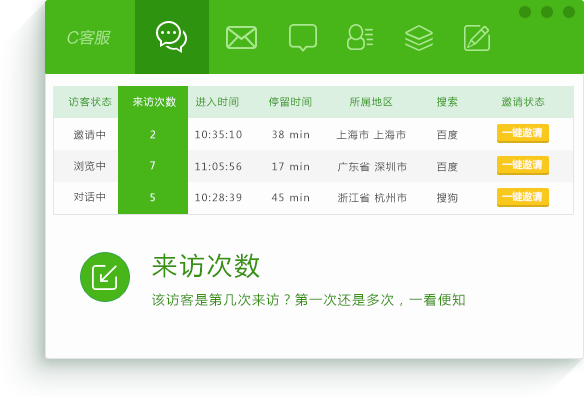The image size is (584, 396).
Task: Click the middle window control dot
Action: [x=547, y=12]
